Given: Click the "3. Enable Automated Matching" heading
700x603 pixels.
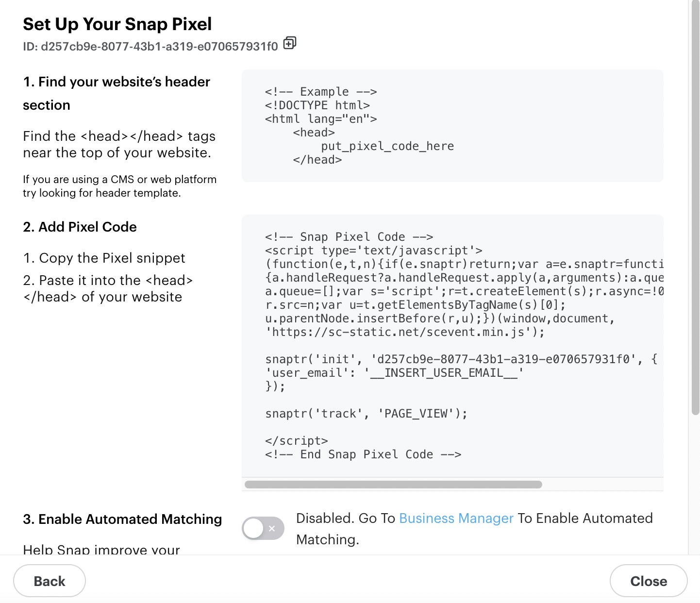Looking at the screenshot, I should pyautogui.click(x=122, y=519).
